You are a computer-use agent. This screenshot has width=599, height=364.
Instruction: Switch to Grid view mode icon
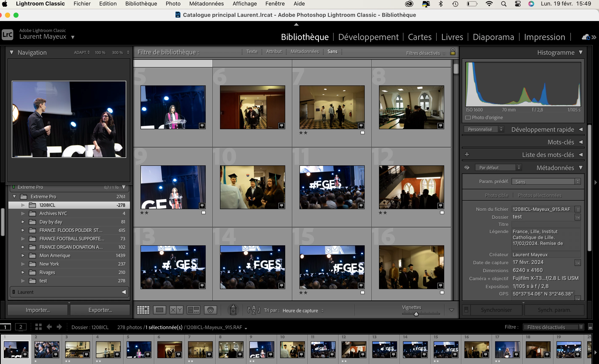[x=143, y=310]
